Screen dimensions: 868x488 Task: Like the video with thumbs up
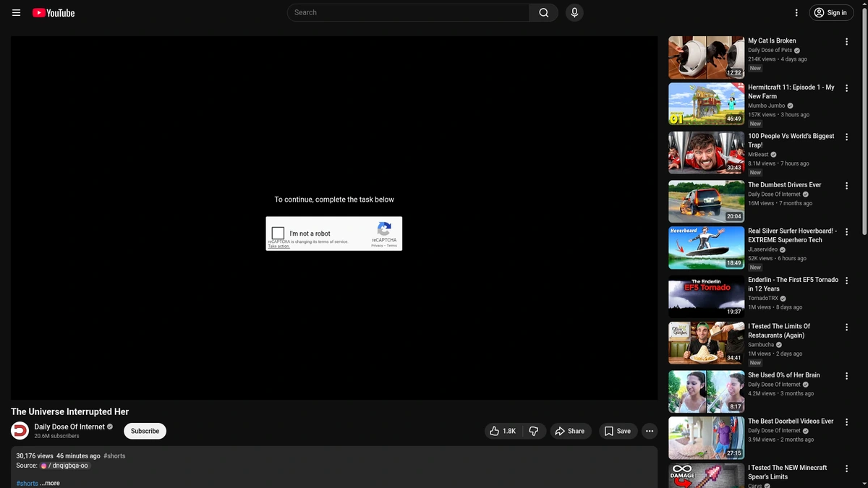coord(503,431)
